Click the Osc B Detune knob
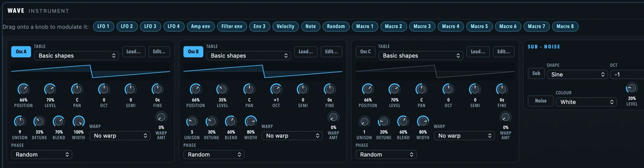 pyautogui.click(x=211, y=121)
